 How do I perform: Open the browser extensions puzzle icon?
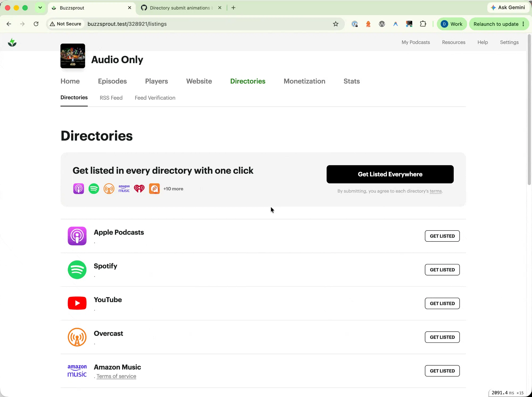423,24
